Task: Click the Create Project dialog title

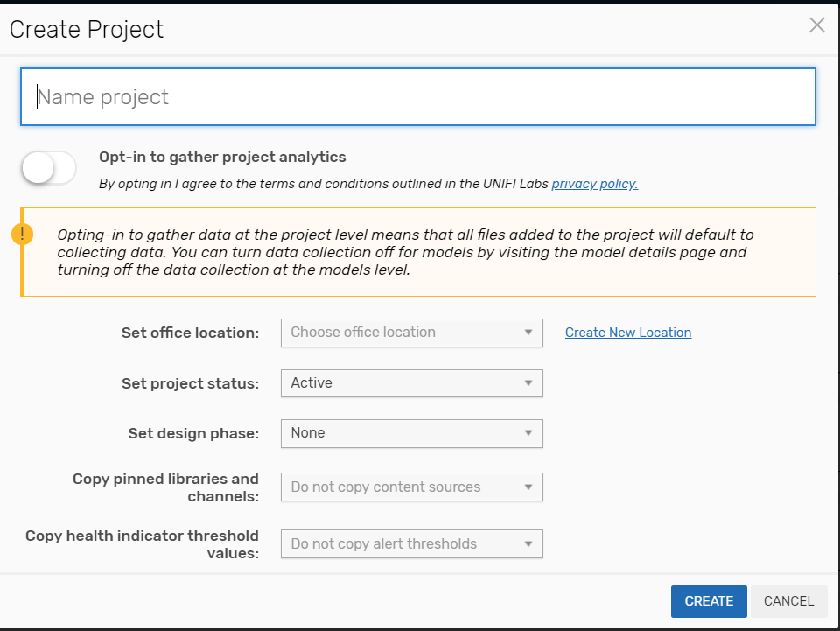Action: 87,29
